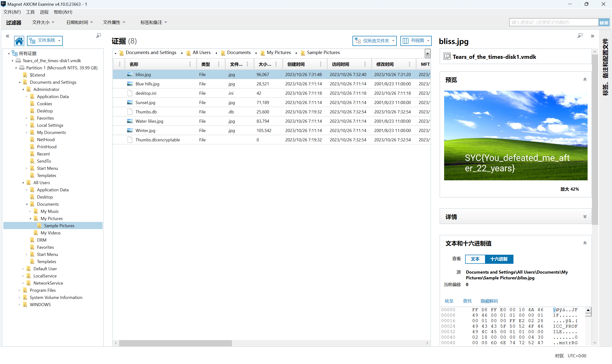
Task: Open the 标签和备注 filter dropdown
Action: point(154,22)
